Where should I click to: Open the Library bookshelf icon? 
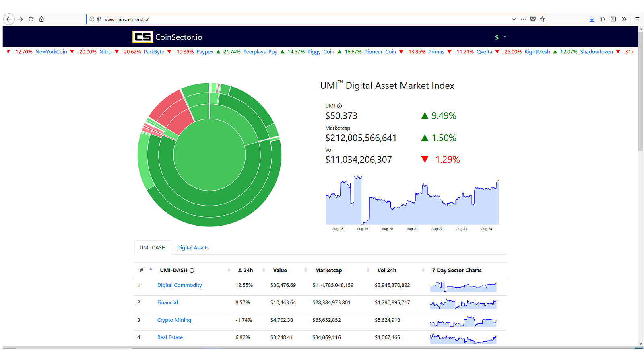pos(603,19)
